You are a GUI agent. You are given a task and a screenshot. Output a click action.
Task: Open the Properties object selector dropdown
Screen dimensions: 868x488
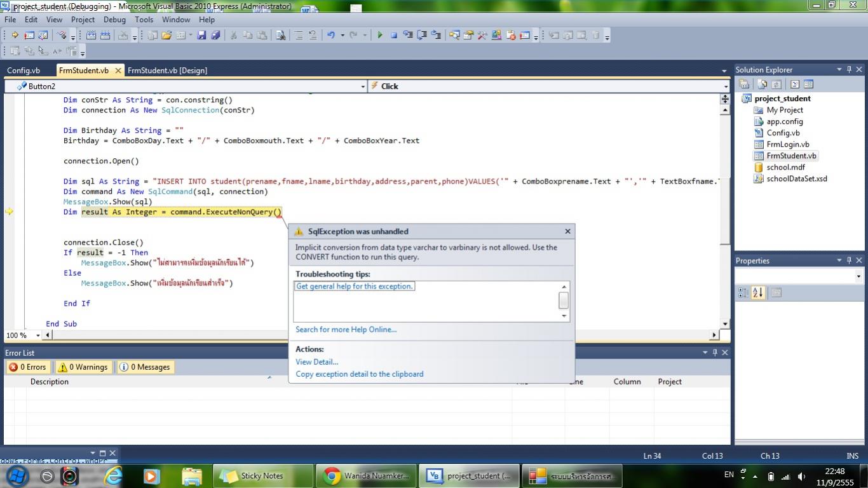859,276
